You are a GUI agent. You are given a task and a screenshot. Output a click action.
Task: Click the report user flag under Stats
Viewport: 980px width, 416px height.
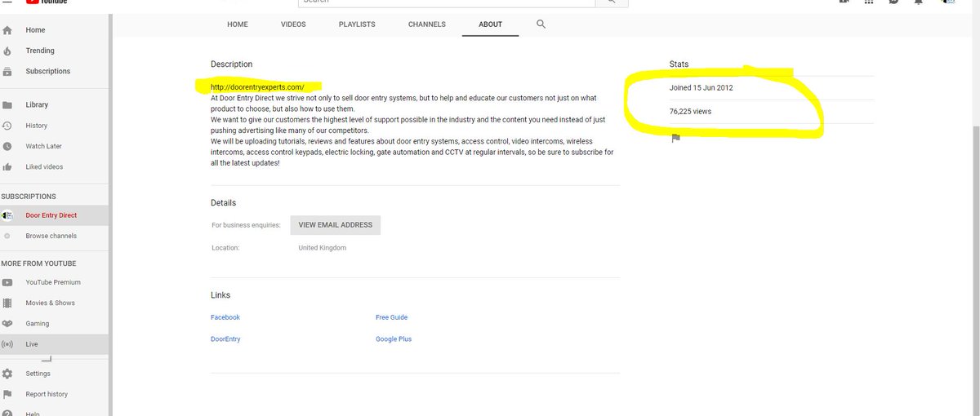675,138
